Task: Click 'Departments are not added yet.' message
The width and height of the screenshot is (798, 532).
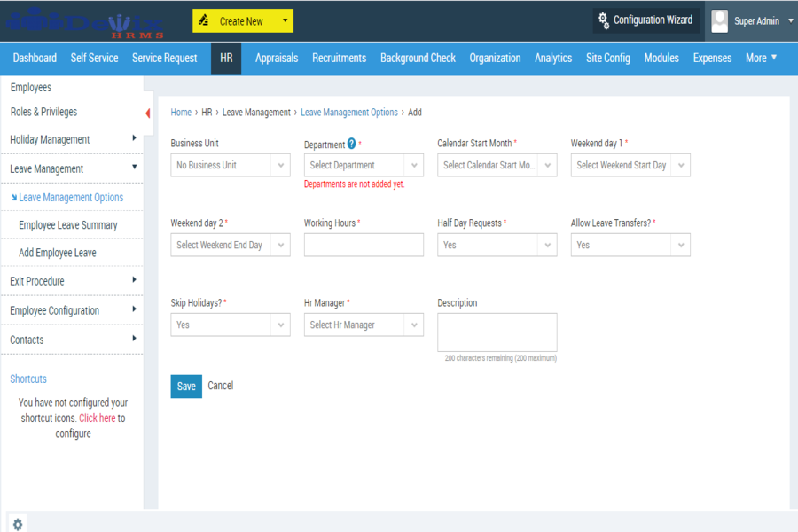Action: [x=354, y=184]
